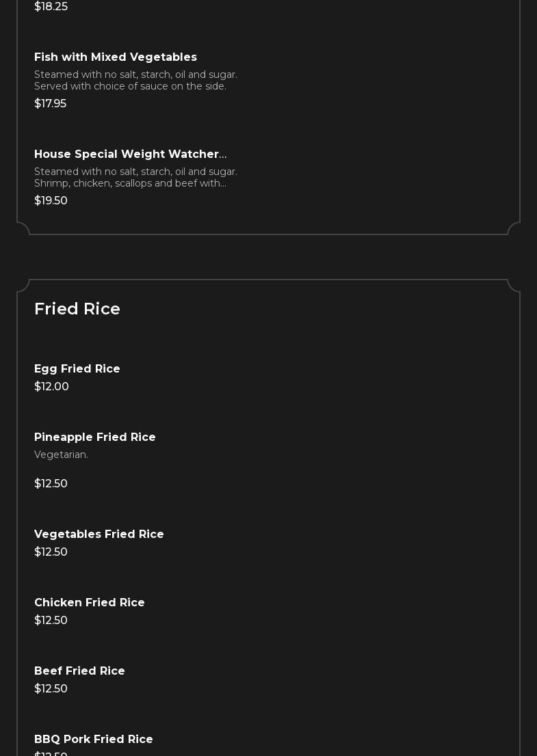
Task: Click the $12.00 Egg Fried Rice price
Action: [x=51, y=387]
